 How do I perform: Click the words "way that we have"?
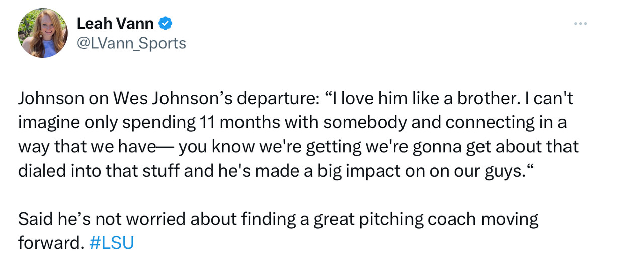click(x=88, y=147)
